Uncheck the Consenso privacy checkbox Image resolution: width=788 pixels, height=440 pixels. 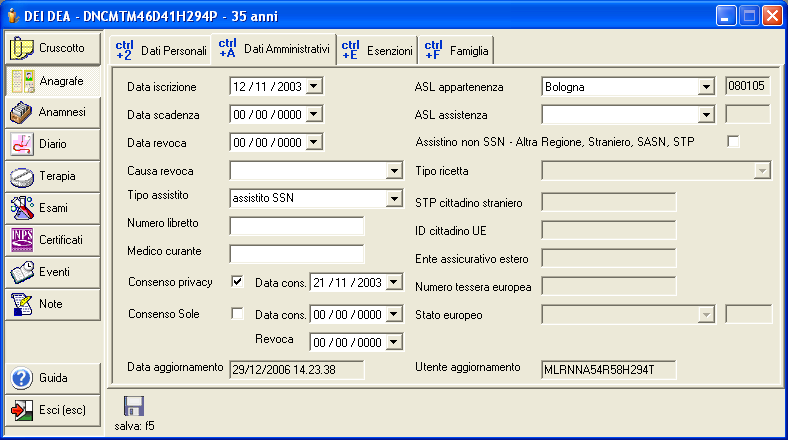237,282
